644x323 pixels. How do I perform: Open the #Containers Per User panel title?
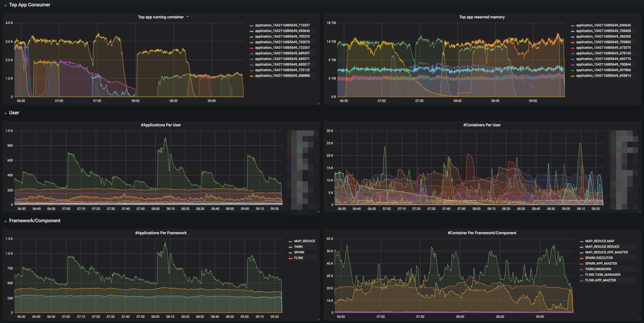pos(482,125)
